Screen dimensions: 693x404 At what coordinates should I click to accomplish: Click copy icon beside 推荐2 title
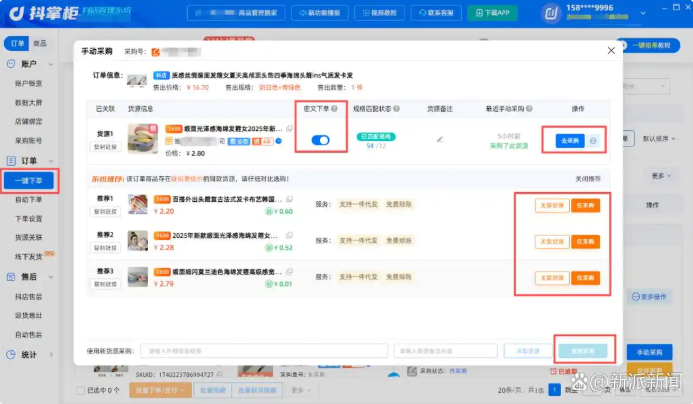point(289,235)
